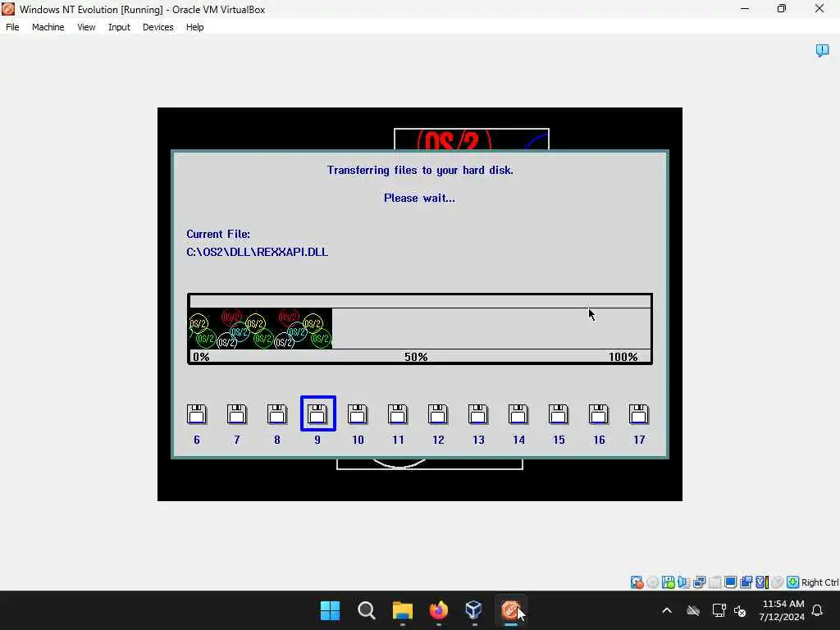This screenshot has height=630, width=840.
Task: Click the 100% label on progress bar
Action: point(623,357)
